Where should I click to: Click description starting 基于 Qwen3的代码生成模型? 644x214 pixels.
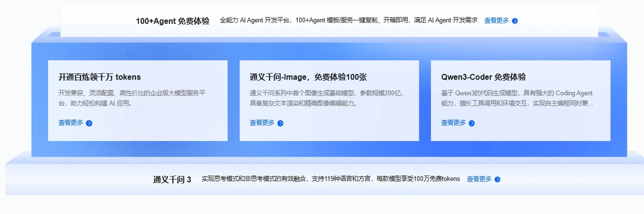517,98
